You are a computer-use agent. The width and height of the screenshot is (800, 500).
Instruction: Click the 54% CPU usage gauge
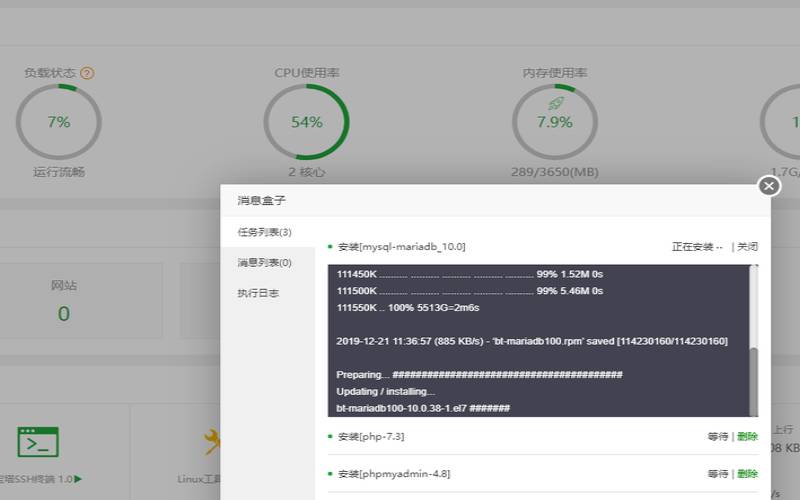(307, 122)
